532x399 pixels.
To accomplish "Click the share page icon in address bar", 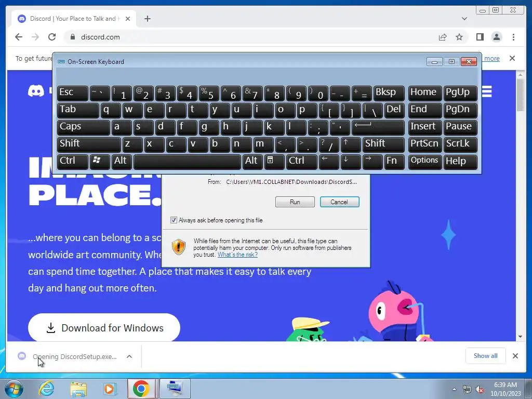I will pos(443,37).
